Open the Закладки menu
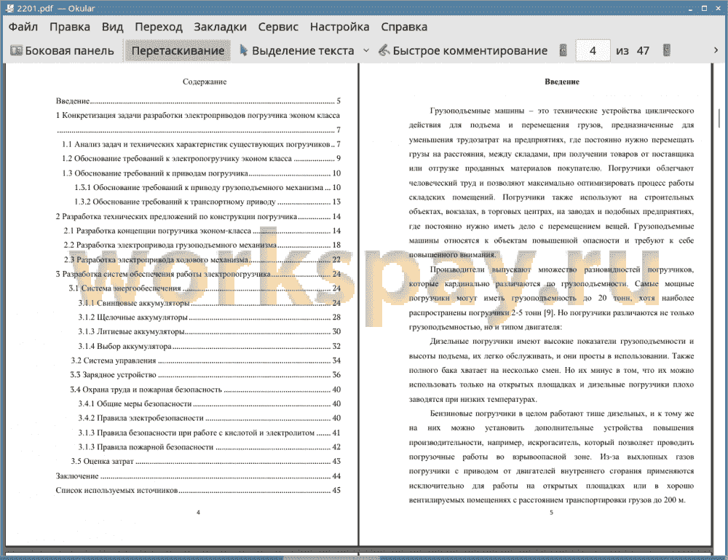This screenshot has height=560, width=728. click(220, 27)
